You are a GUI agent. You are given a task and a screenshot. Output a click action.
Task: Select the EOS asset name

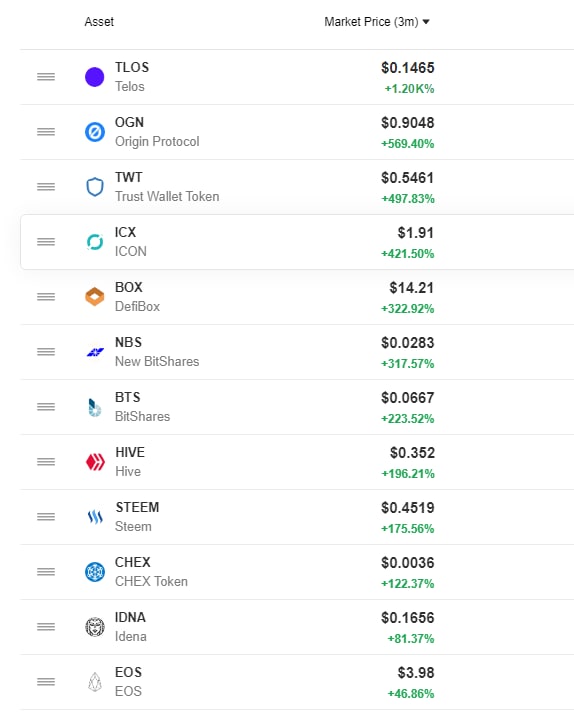(129, 692)
